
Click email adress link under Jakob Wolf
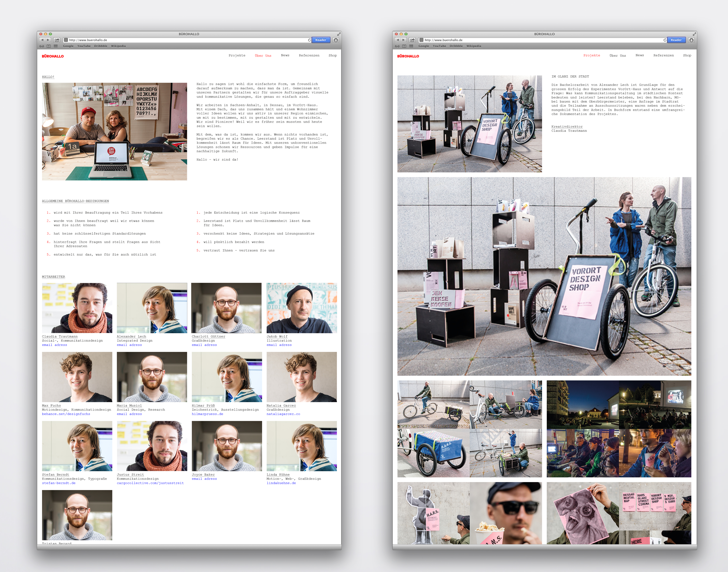279,345
